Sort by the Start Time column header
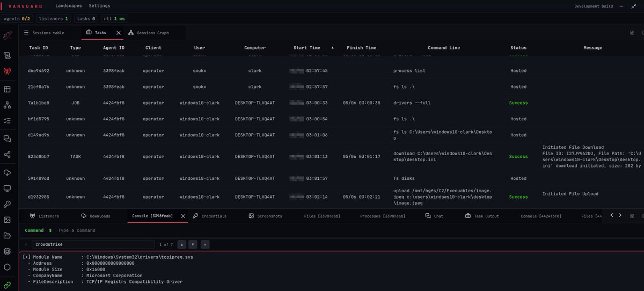644x291 pixels. (308, 48)
